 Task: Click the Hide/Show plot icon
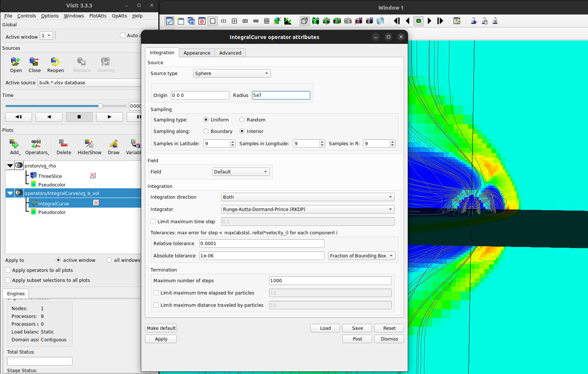click(89, 144)
